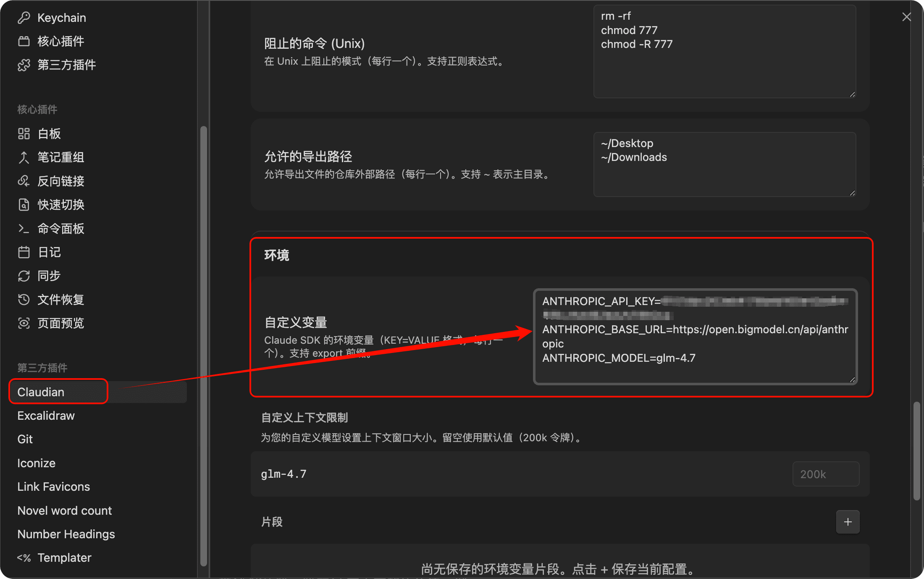Click the 200k context limit field
Viewport: 924px width, 579px height.
point(825,474)
